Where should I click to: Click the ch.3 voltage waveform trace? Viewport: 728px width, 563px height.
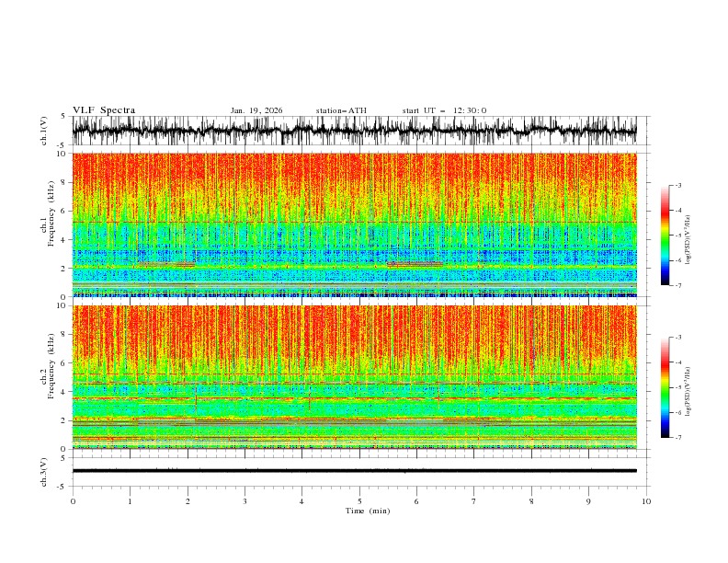(x=354, y=471)
